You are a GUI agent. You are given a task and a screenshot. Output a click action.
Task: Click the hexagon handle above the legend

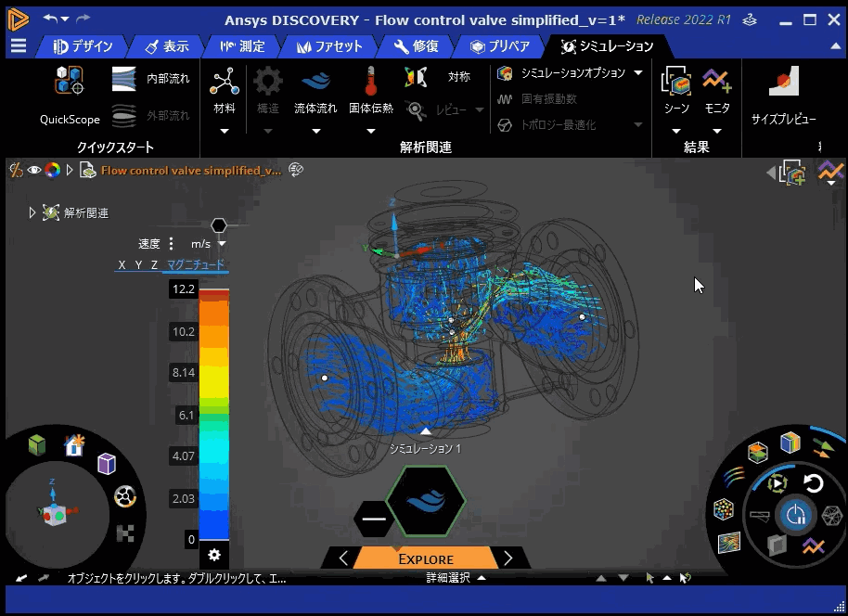pyautogui.click(x=218, y=225)
